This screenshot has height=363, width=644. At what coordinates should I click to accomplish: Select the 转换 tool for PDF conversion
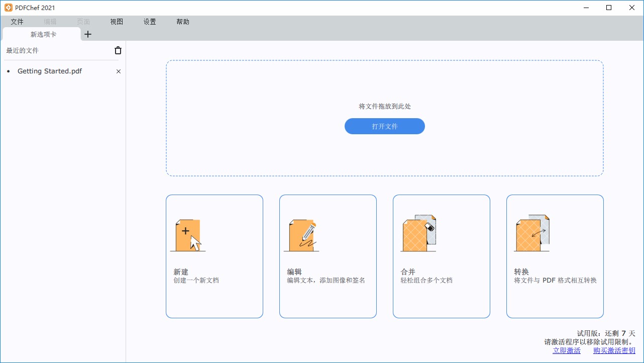pos(555,256)
